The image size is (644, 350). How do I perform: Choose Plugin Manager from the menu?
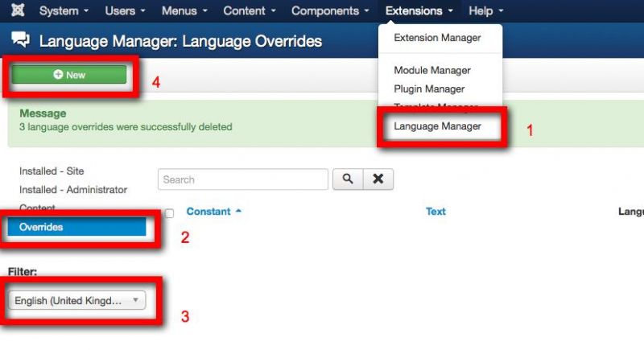(x=429, y=89)
